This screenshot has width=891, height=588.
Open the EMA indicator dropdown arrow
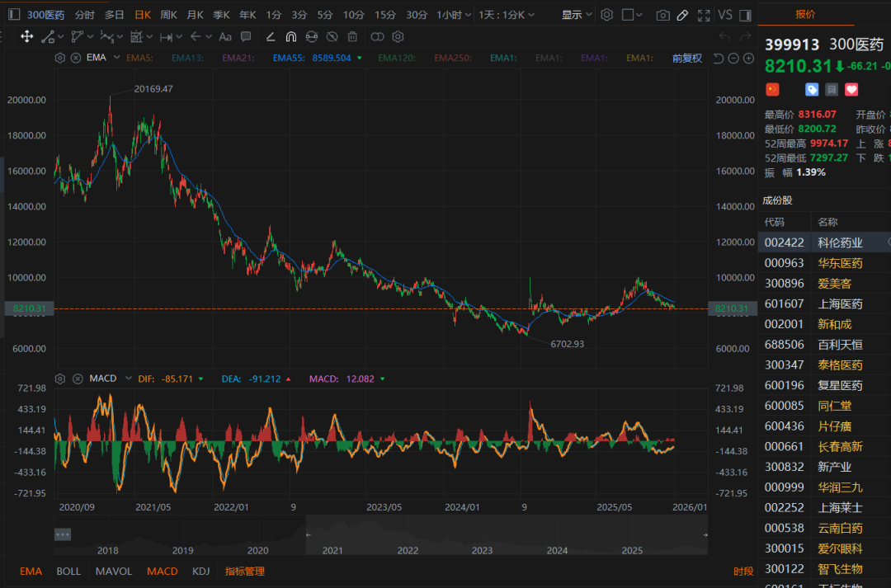tap(116, 58)
